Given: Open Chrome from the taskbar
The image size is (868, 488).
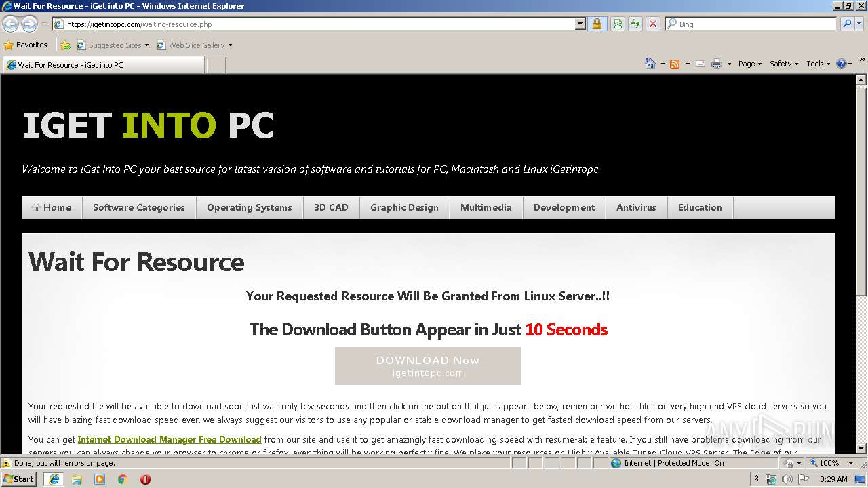Looking at the screenshot, I should point(122,479).
